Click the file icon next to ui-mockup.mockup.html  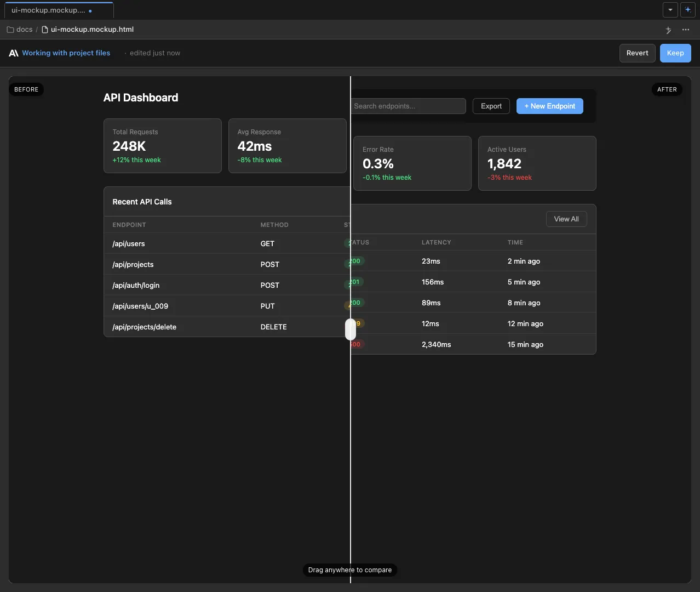[45, 29]
